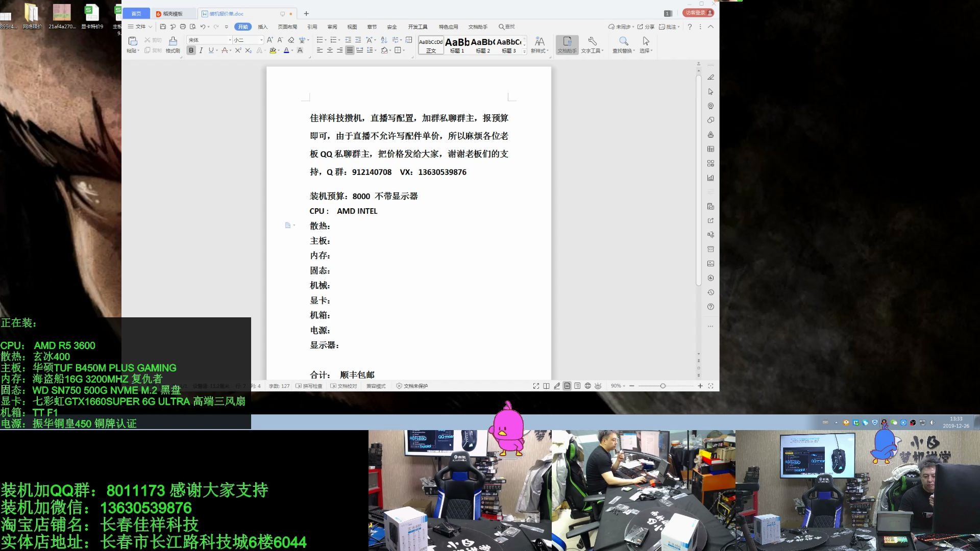Click the highlight color swatch
This screenshot has width=980, height=551.
tap(273, 51)
